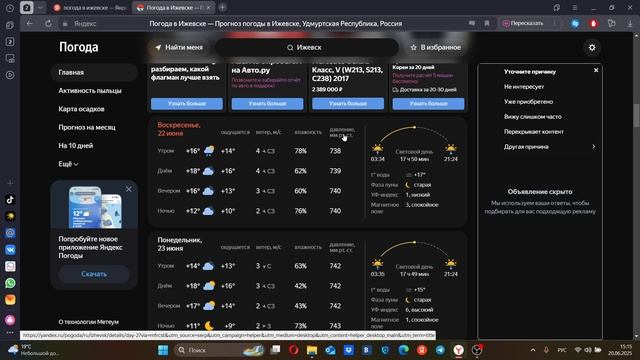Click Понедельник, 23 июня heading

[180, 244]
